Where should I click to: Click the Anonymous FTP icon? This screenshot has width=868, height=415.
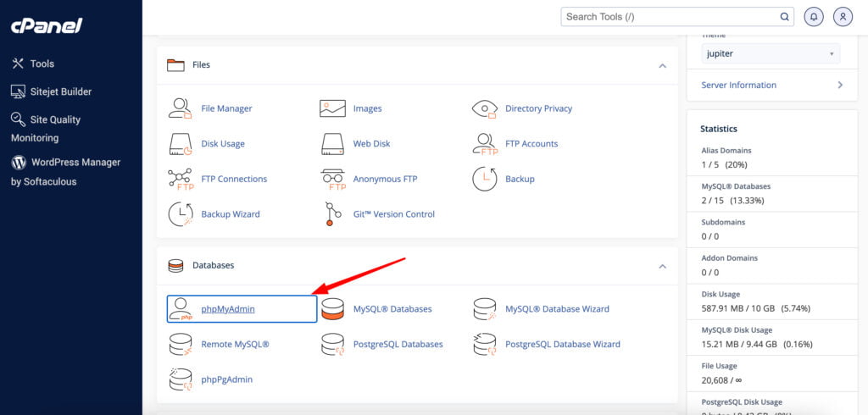pos(332,180)
